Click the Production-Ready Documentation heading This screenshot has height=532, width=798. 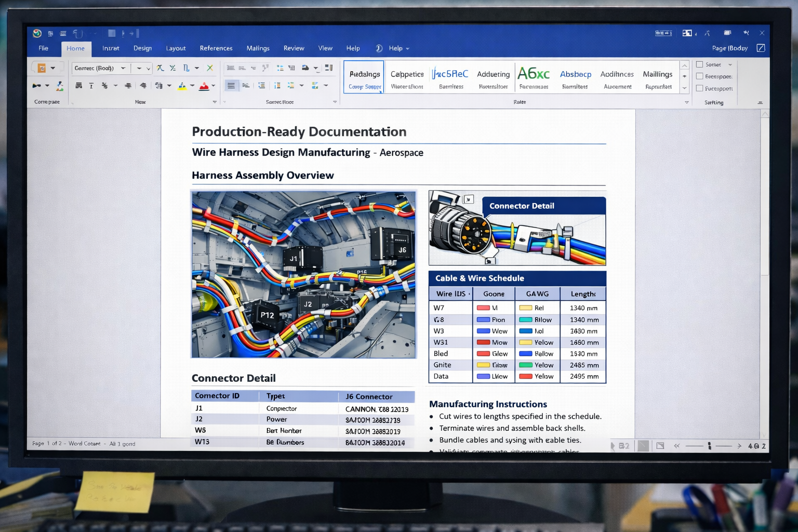pos(299,131)
